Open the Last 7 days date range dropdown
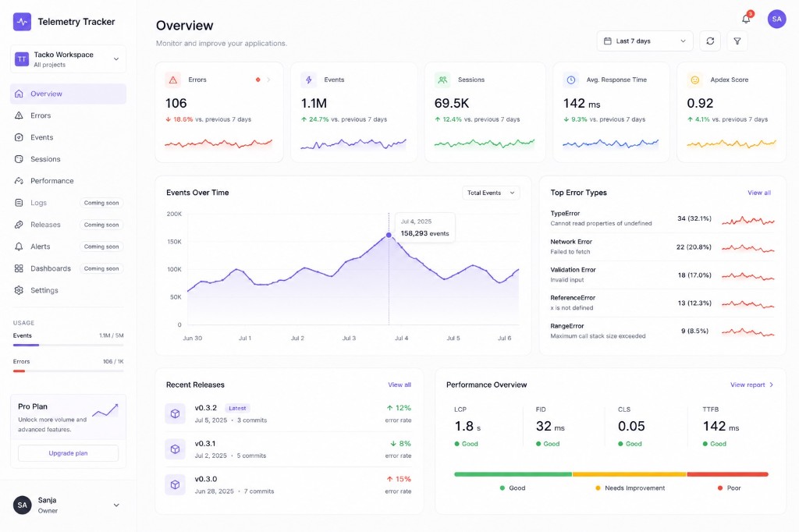The width and height of the screenshot is (799, 532). (x=645, y=41)
